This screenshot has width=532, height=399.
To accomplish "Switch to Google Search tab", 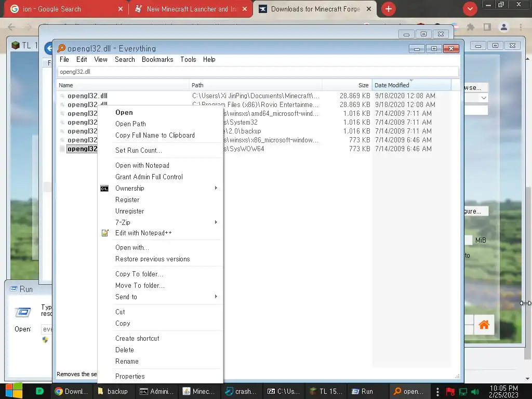I will [x=66, y=9].
